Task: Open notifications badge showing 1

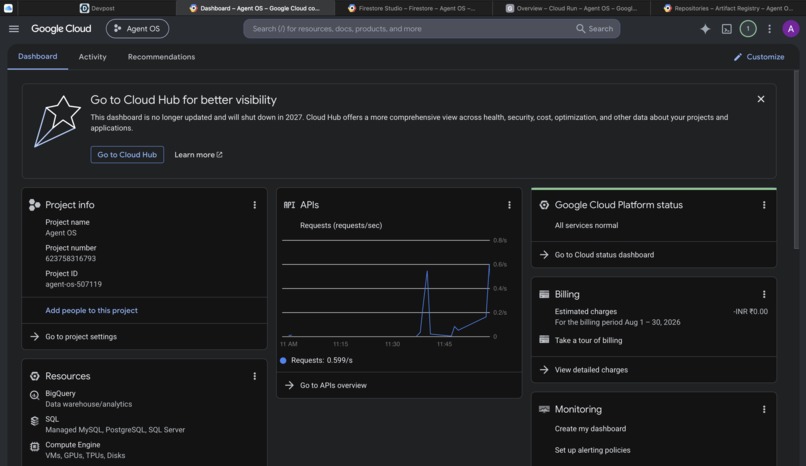Action: (x=748, y=29)
